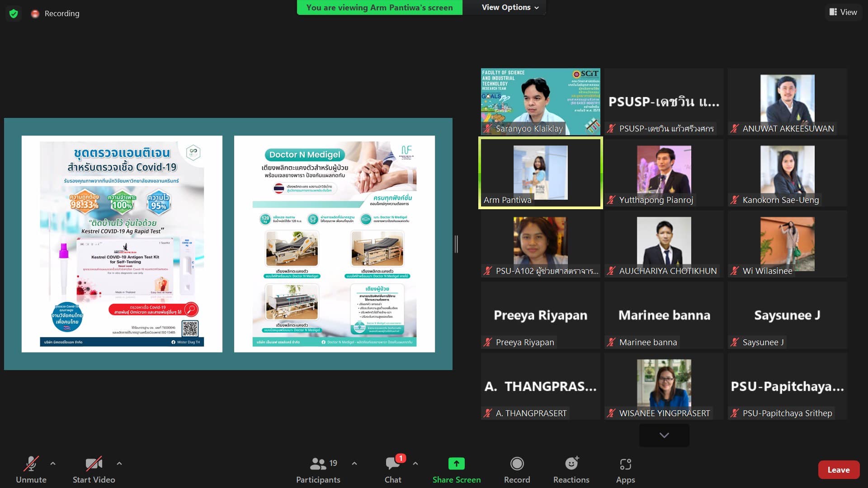This screenshot has height=488, width=868.
Task: Select WISANEE YINGPRASERT's video tile
Action: click(664, 386)
